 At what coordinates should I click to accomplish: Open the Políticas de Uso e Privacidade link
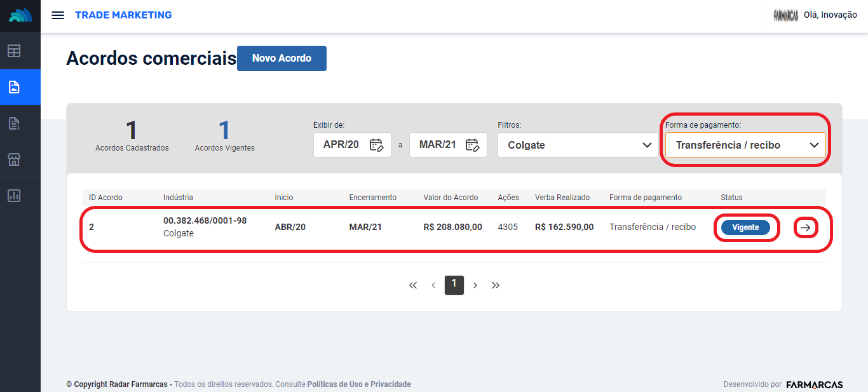[359, 384]
